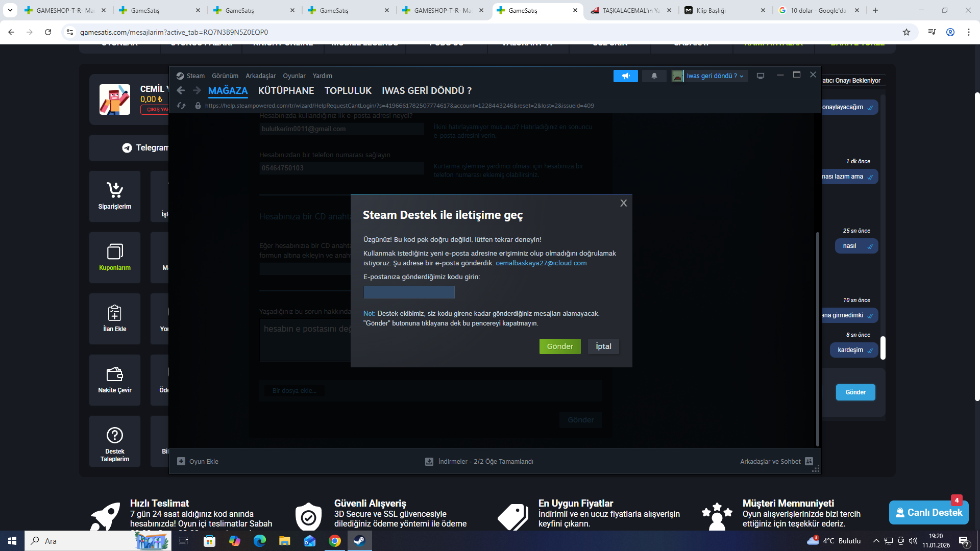Open Destek Taleplerim help tile
This screenshot has width=980, height=551.
[115, 441]
